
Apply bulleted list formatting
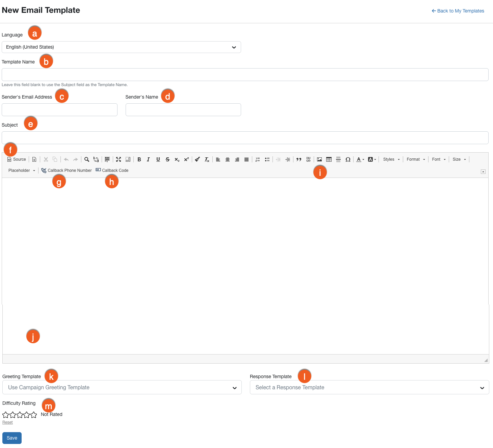(x=267, y=159)
